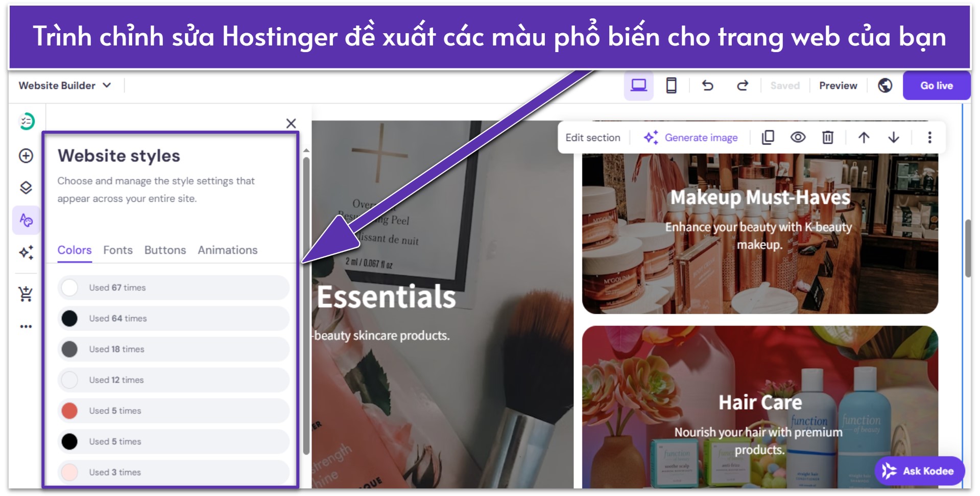The height and width of the screenshot is (496, 980).
Task: Select the red color swatch used 5 times
Action: (69, 411)
